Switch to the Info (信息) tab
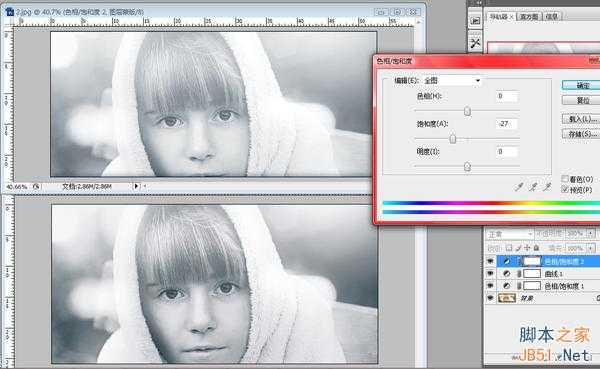This screenshot has height=369, width=600. (551, 16)
